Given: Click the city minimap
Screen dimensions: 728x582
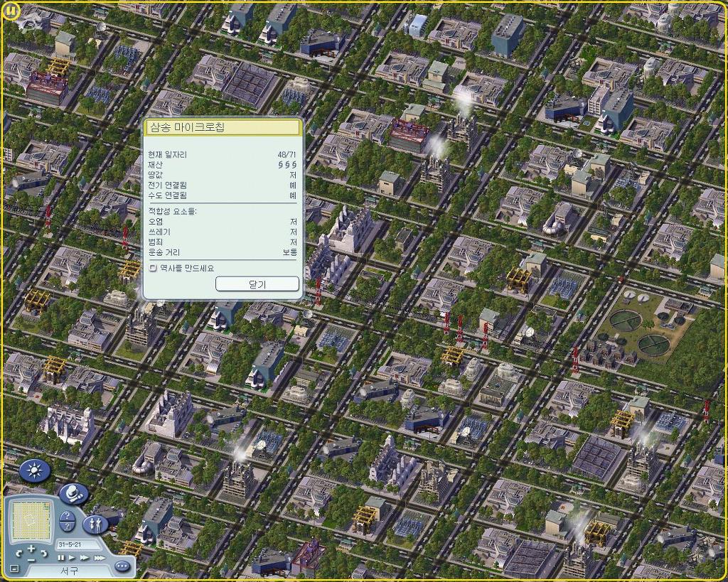Looking at the screenshot, I should [31, 521].
